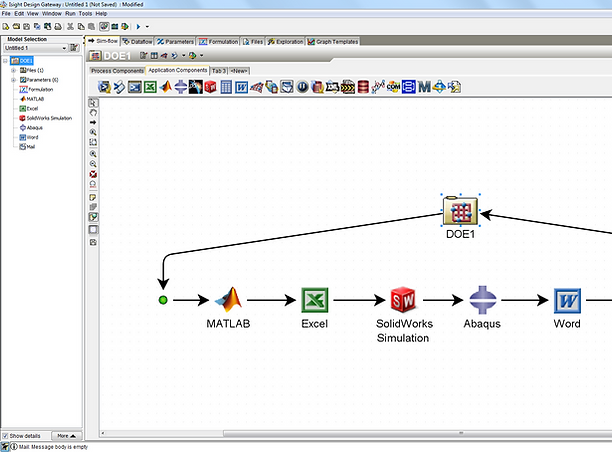Switch to the Exploration tab
This screenshot has height=452, width=612.
coord(285,41)
